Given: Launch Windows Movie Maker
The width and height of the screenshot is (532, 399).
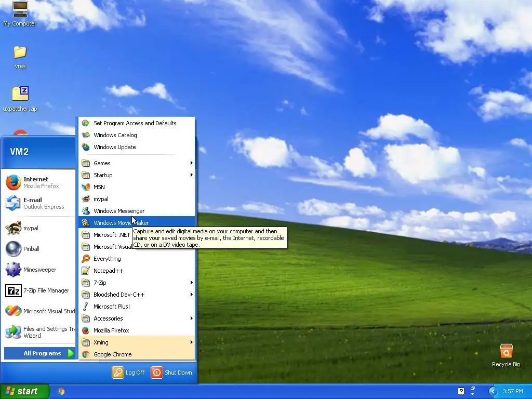Looking at the screenshot, I should pyautogui.click(x=137, y=223).
